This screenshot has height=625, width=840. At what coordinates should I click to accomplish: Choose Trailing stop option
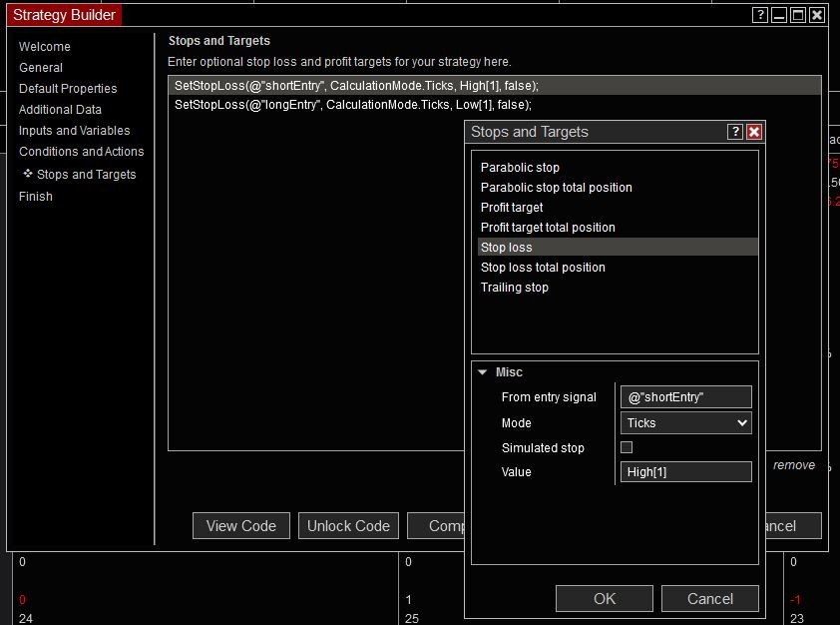[618, 287]
